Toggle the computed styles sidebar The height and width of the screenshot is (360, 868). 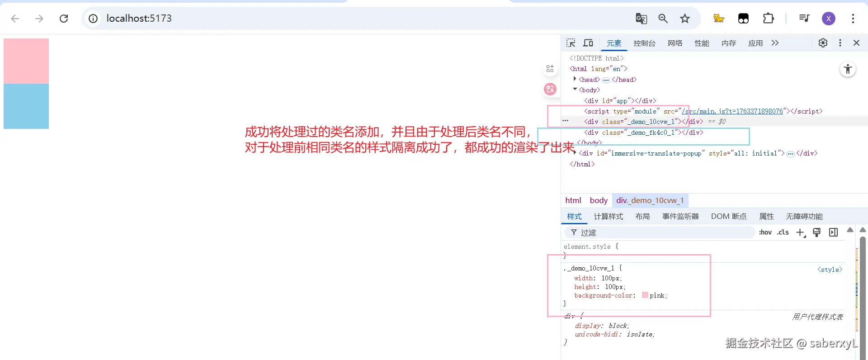point(833,232)
